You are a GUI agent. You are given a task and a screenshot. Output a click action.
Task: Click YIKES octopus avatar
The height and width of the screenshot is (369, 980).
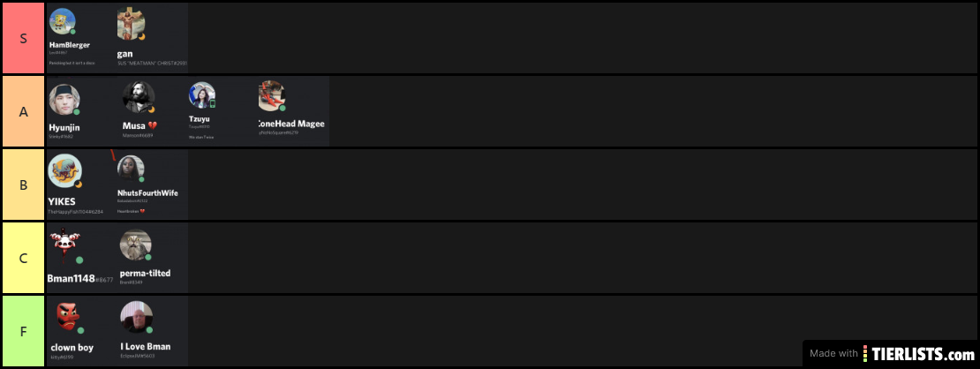click(65, 170)
